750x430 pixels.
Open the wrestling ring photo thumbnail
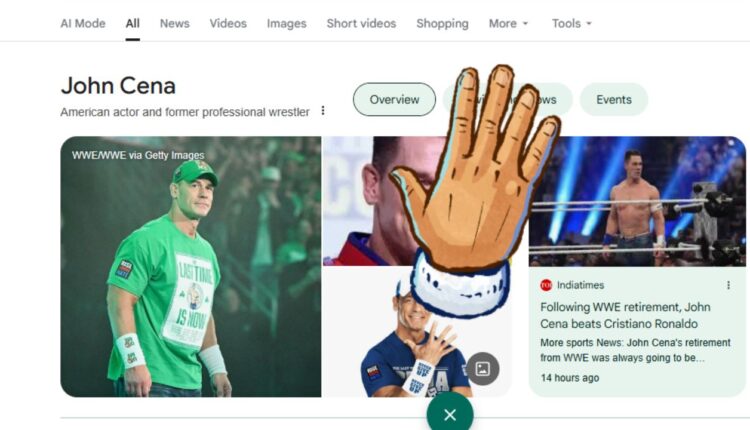[637, 201]
